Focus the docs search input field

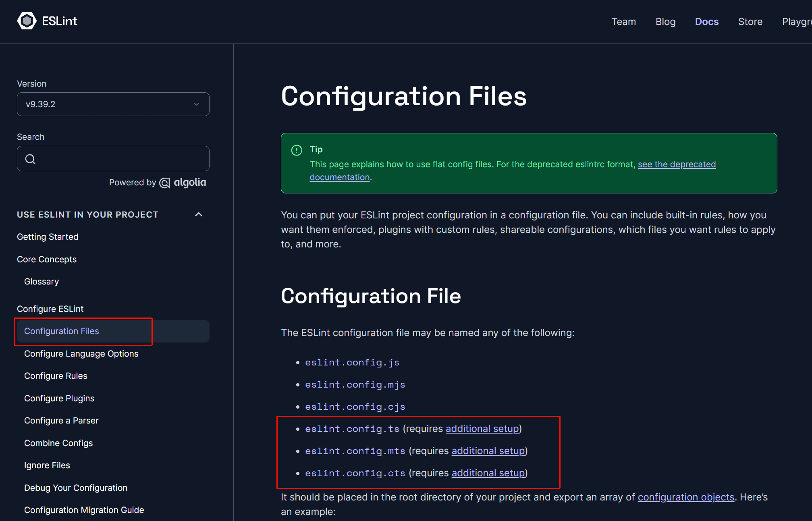pos(121,159)
